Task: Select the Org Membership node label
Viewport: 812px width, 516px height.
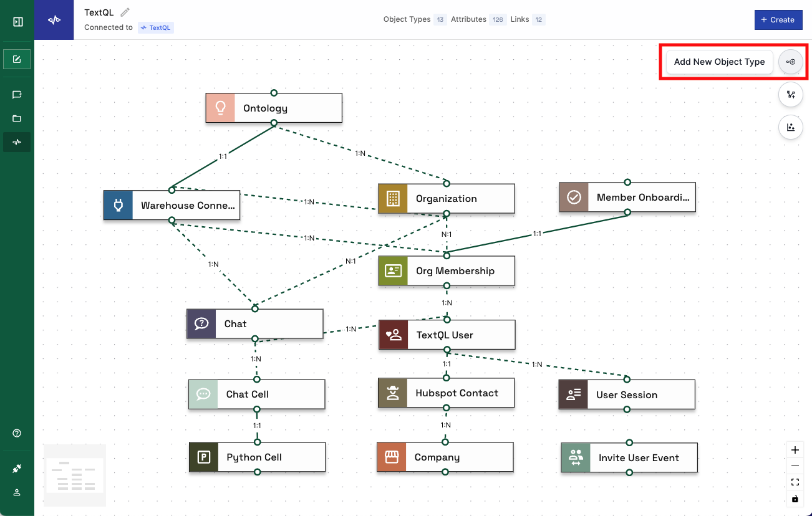Action: point(455,271)
